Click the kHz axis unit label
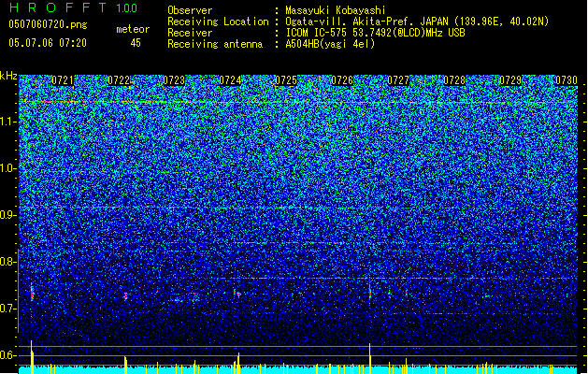This screenshot has width=588, height=374. point(8,76)
